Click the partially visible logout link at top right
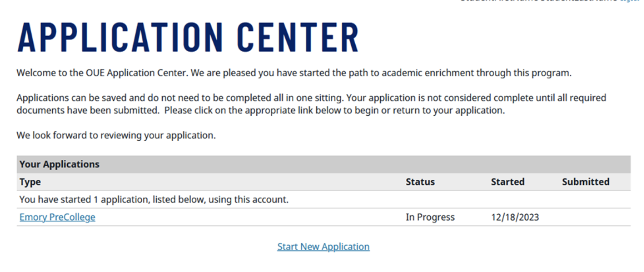Screen dimensions: 644x272 pyautogui.click(x=630, y=1)
